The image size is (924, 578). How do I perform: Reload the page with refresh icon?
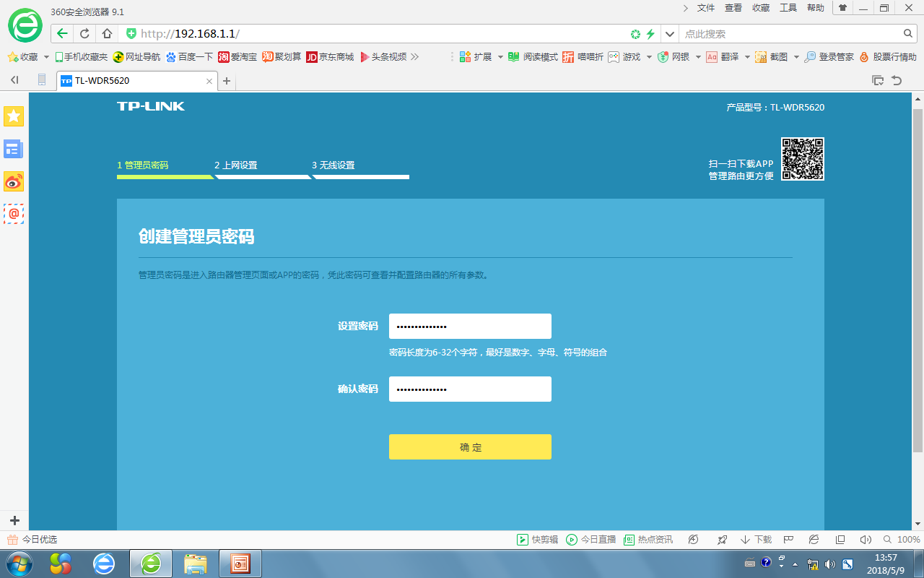(x=84, y=34)
